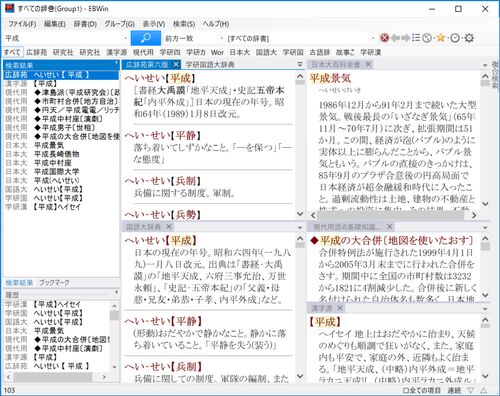Open the グループ(G) menu
This screenshot has width=500, height=396.
(x=120, y=24)
